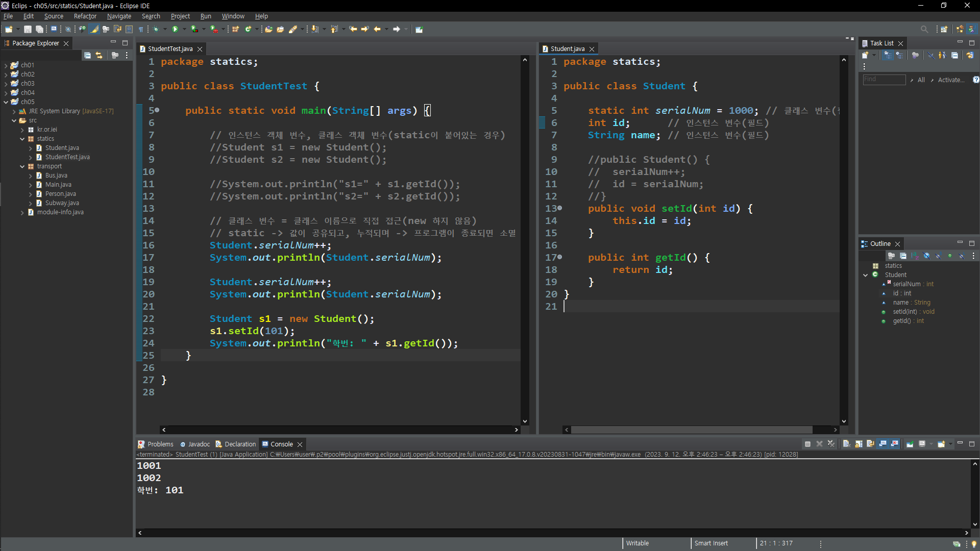This screenshot has width=980, height=551.
Task: Open the Refactor menu
Action: pos(85,16)
